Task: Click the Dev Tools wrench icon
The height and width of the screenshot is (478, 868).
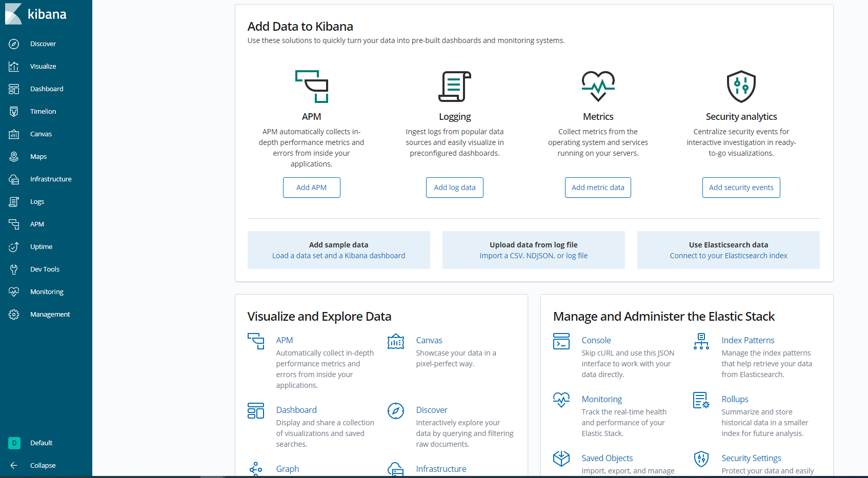Action: coord(14,269)
